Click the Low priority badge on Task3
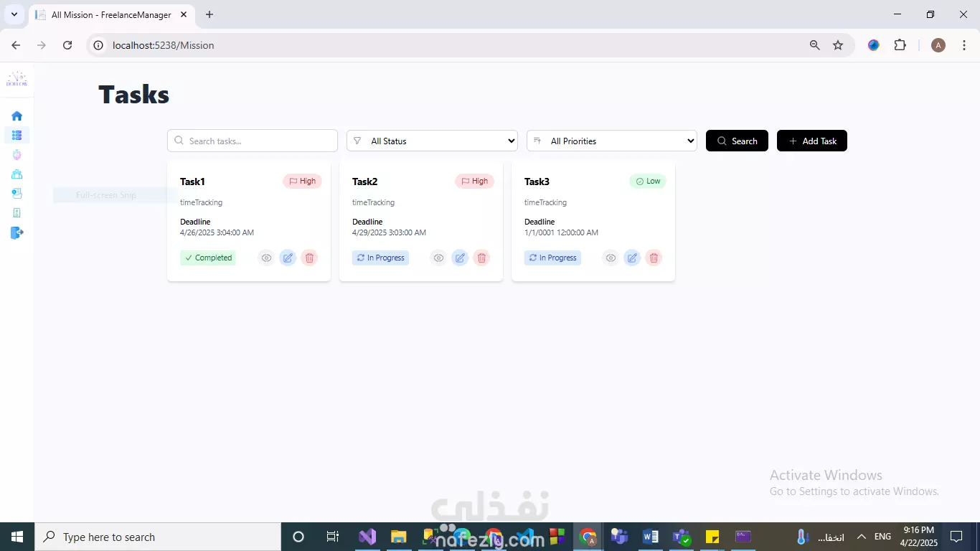The width and height of the screenshot is (980, 551). [x=648, y=181]
